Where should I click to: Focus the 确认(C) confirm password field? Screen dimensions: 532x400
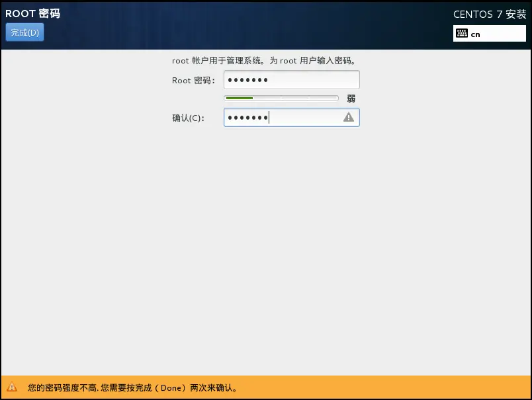(291, 118)
